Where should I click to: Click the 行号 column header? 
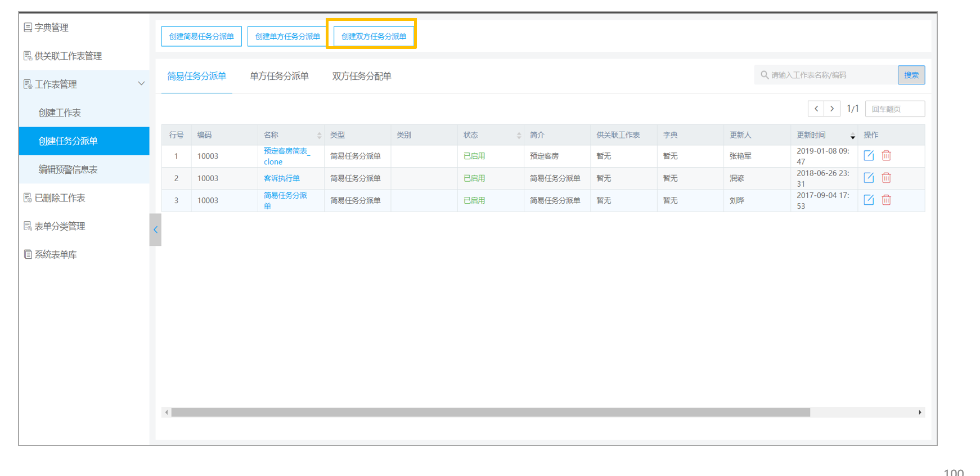point(176,135)
